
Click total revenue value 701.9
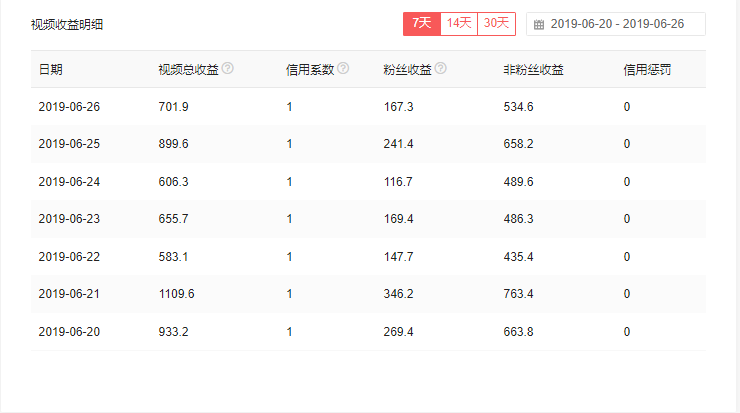tap(173, 107)
